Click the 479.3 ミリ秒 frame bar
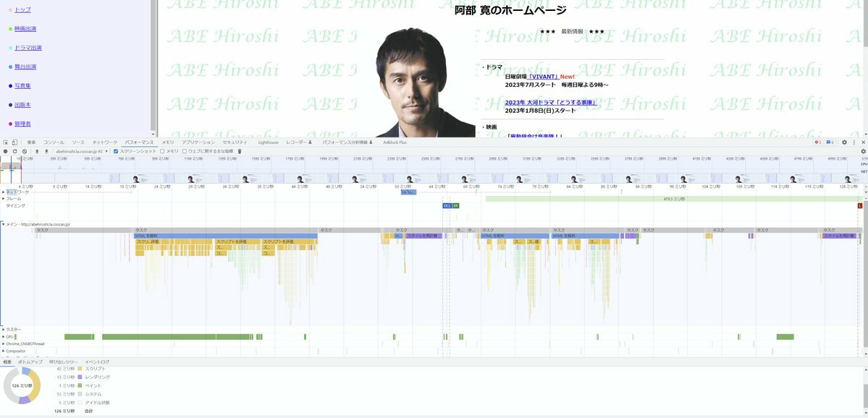This screenshot has width=868, height=418. tap(674, 198)
